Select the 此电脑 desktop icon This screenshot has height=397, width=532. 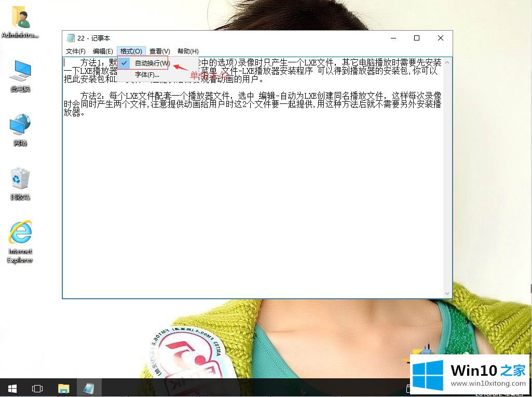click(20, 76)
